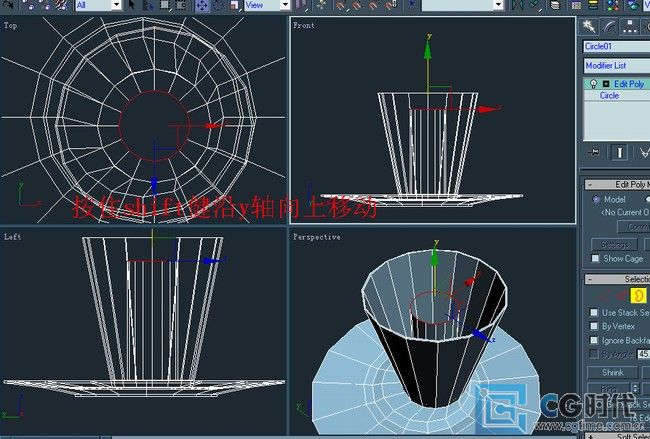Image resolution: width=650 pixels, height=439 pixels.
Task: Open the All selection filter dropdown
Action: pos(98,5)
